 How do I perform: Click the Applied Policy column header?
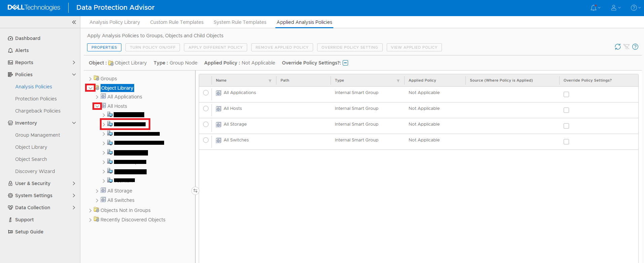pos(422,80)
